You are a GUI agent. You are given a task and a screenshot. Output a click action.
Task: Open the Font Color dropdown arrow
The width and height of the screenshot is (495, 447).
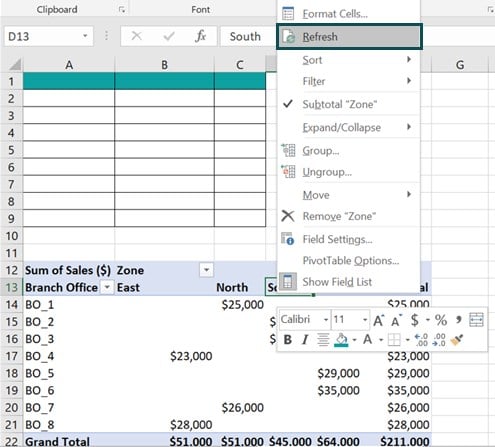pos(381,340)
